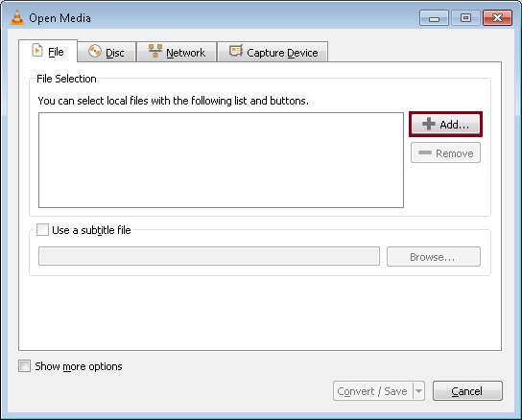Select the Capture Device tab
Image resolution: width=522 pixels, height=420 pixels.
(x=273, y=52)
